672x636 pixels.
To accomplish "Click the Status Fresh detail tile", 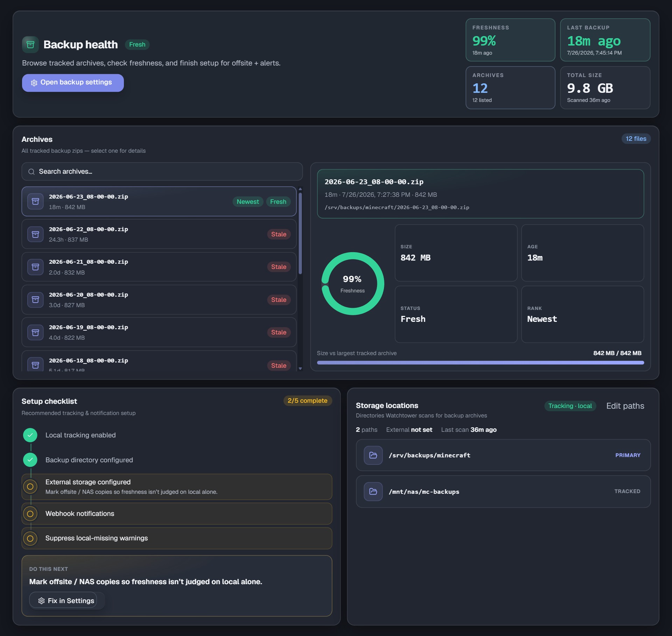I will coord(456,314).
